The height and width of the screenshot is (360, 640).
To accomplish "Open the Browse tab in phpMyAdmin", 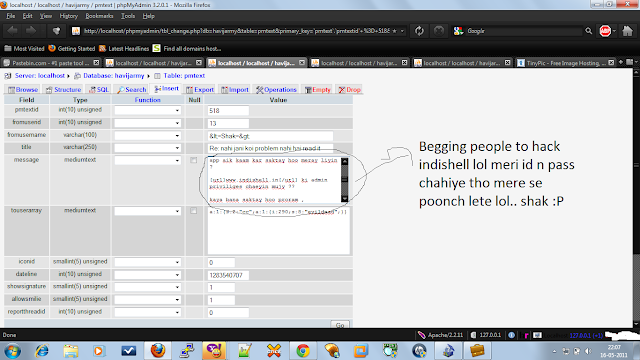I will [23, 89].
